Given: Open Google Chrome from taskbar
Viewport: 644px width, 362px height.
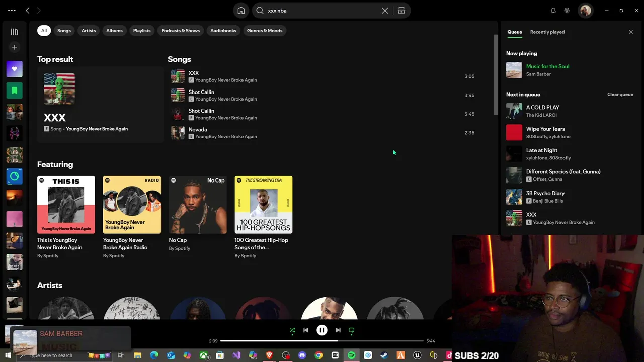Looking at the screenshot, I should tap(318, 355).
